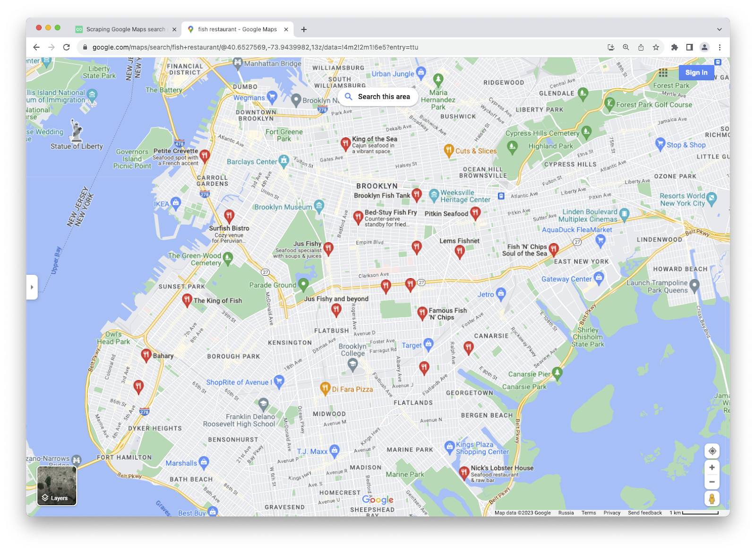Image resolution: width=756 pixels, height=551 pixels.
Task: Select the Stop & Shop marker
Action: (660, 144)
